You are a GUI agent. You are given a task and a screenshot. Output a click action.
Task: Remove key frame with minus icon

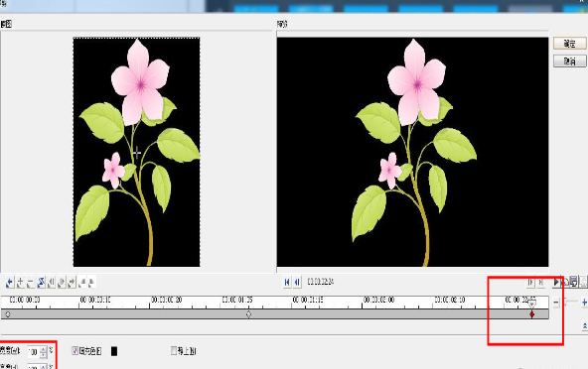point(31,282)
